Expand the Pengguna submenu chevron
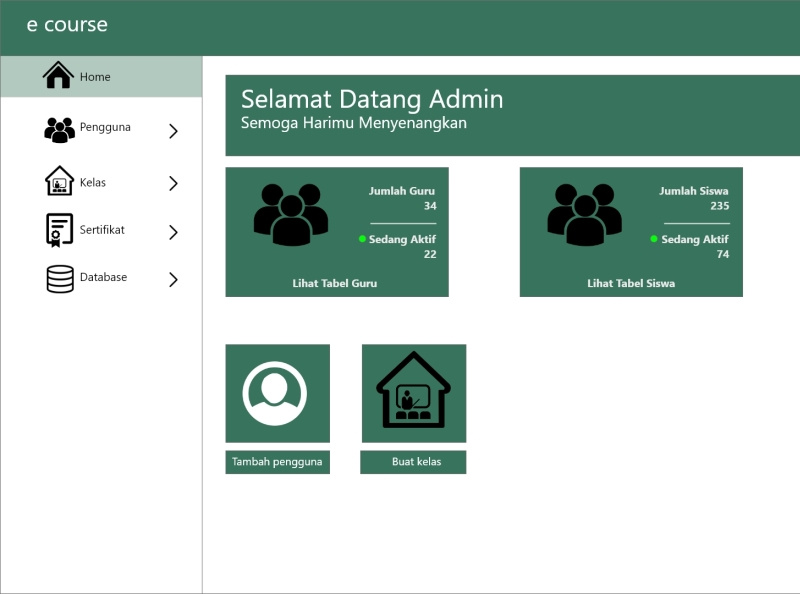This screenshot has width=800, height=594. 173,130
